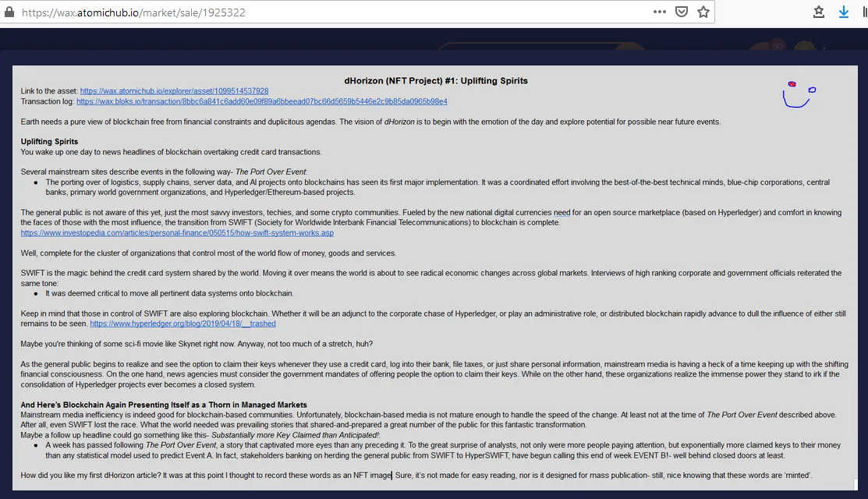Save page to Pocket icon
The image size is (868, 499).
pos(682,12)
